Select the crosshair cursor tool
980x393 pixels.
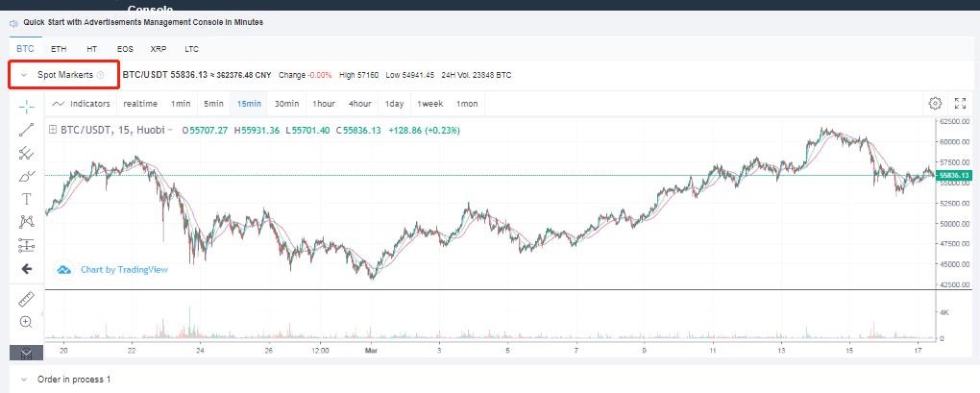(x=26, y=107)
